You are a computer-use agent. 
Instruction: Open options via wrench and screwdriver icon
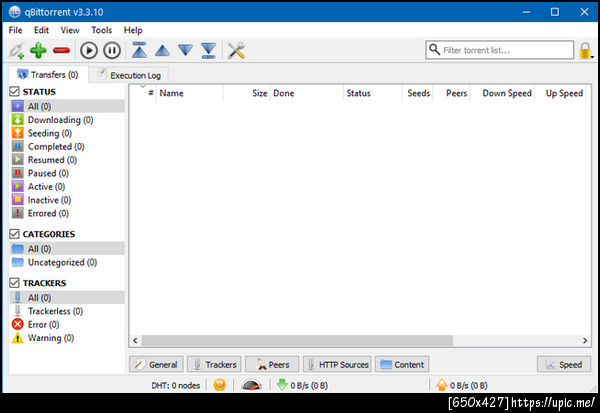pyautogui.click(x=236, y=51)
